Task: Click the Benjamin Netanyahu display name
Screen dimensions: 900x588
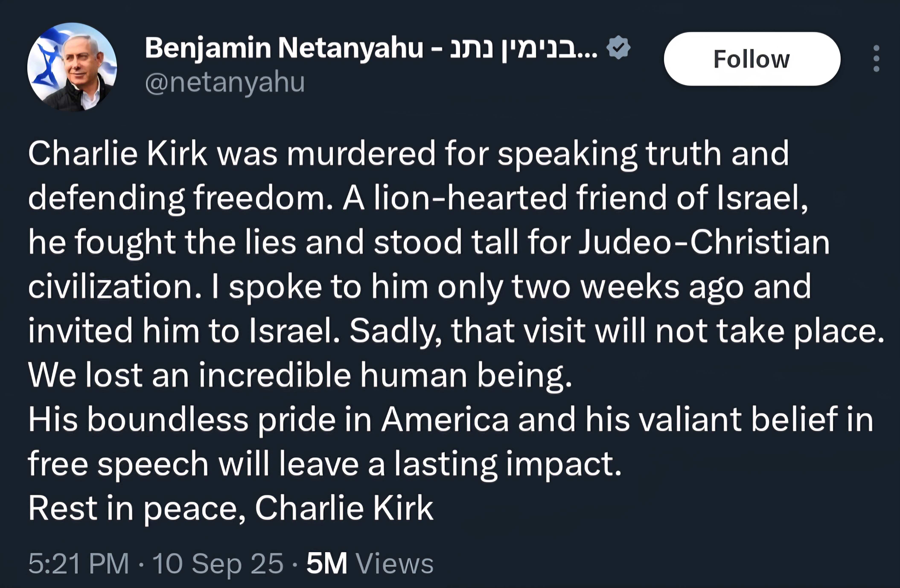Action: [284, 48]
